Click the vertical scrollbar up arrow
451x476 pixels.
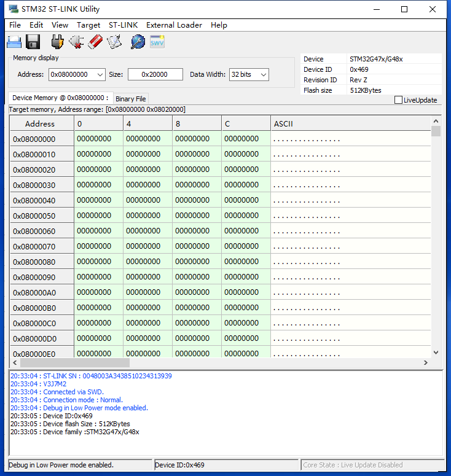click(436, 121)
